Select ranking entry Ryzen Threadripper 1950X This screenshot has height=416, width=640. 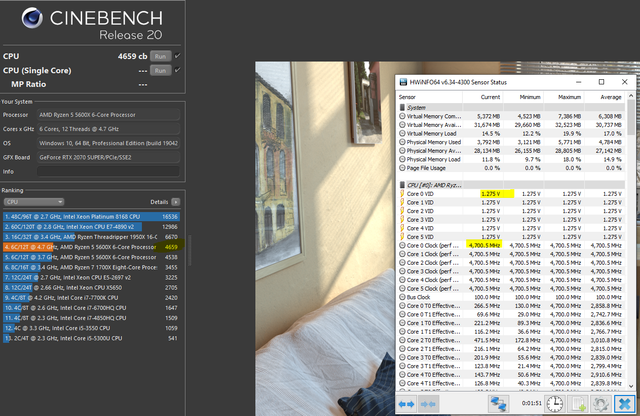pyautogui.click(x=91, y=237)
